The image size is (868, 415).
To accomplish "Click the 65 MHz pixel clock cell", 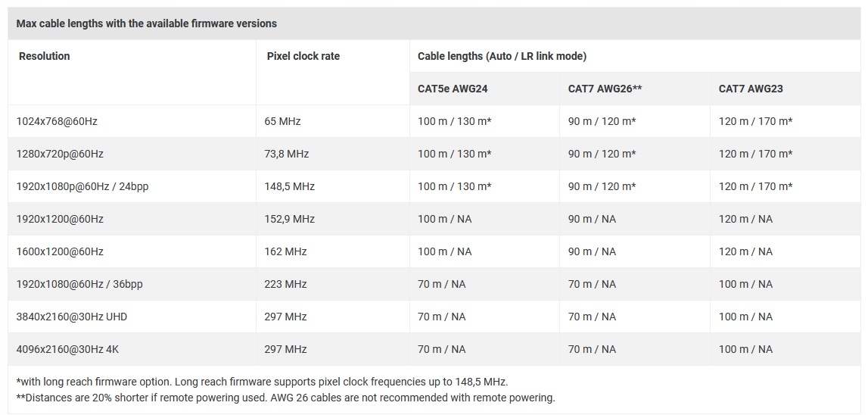I will tap(284, 121).
